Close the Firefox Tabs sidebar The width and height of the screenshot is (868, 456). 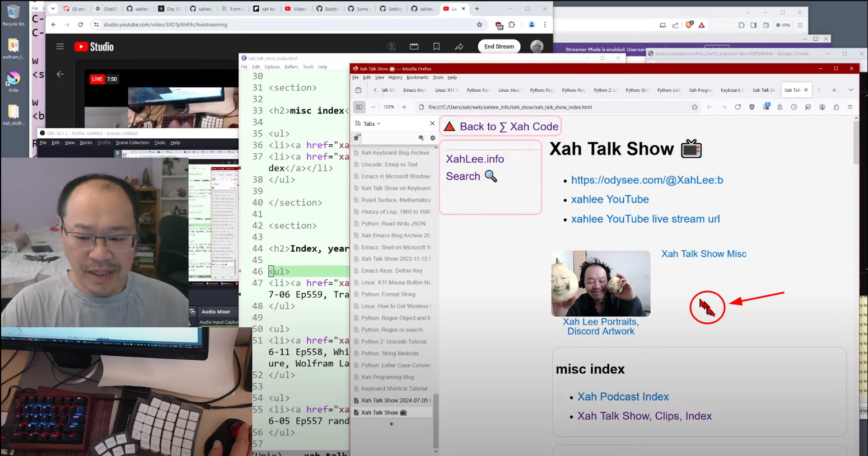[432, 124]
